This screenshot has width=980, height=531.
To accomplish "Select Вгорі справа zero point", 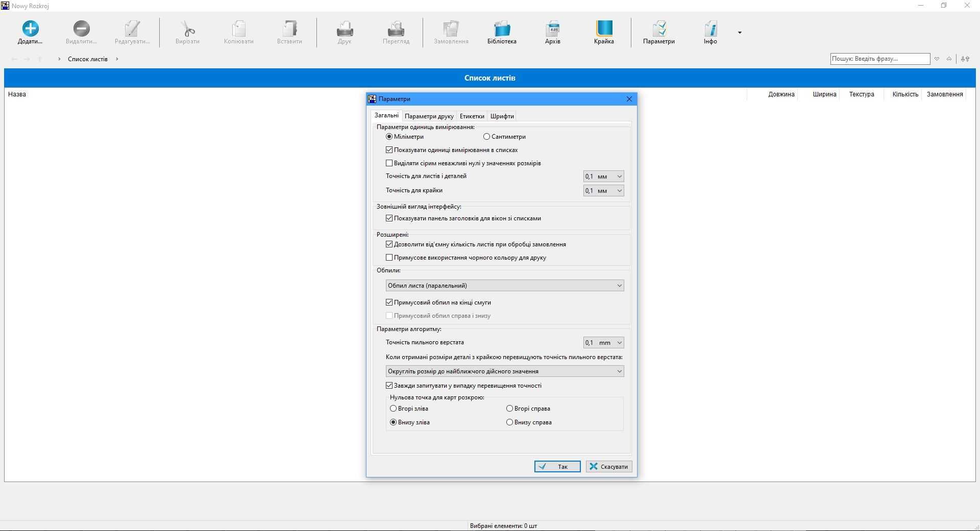I will [509, 409].
